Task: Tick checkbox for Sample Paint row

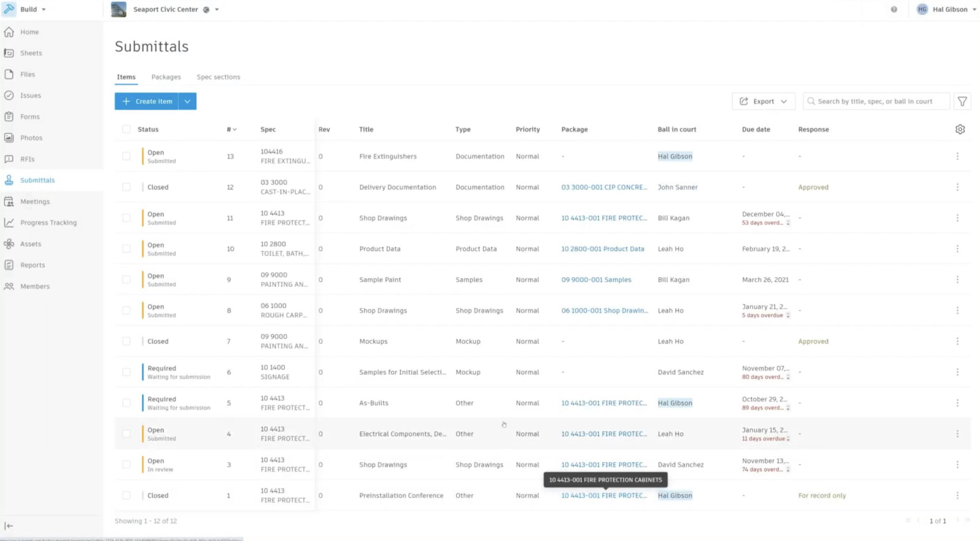Action: [126, 280]
